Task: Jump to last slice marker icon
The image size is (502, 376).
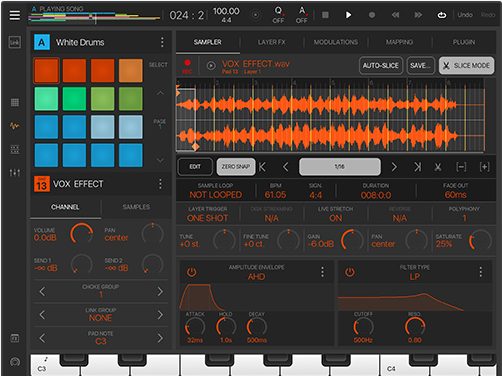Action: pos(417,167)
